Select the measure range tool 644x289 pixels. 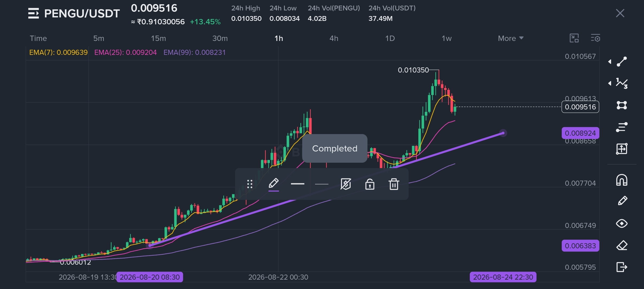click(622, 149)
